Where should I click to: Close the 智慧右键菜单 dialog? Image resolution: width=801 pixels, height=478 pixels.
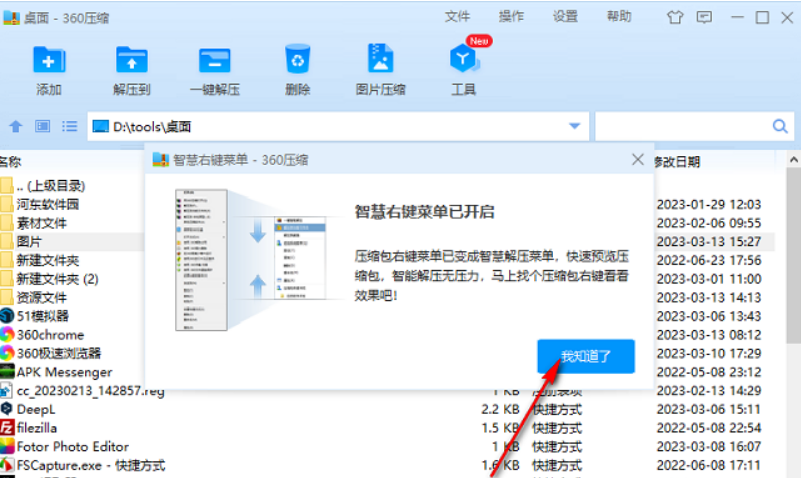638,160
